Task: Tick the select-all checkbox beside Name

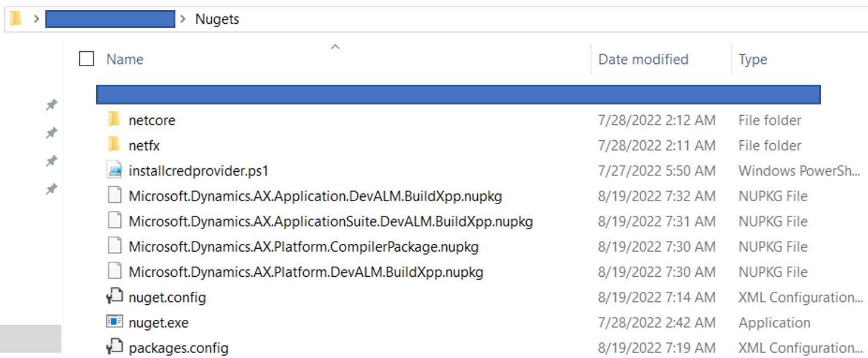Action: 87,58
